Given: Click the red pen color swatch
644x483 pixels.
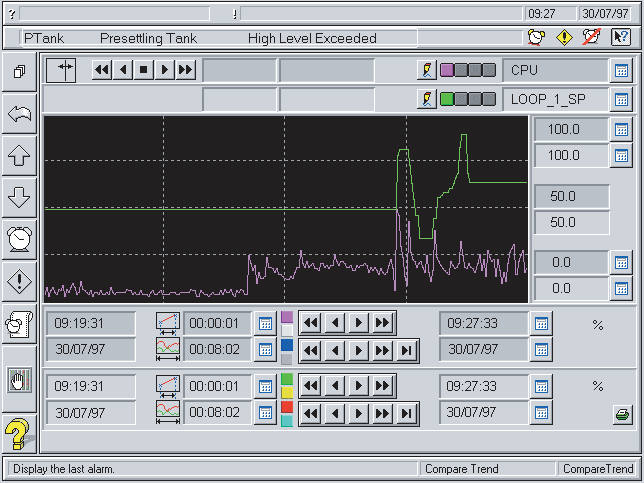Looking at the screenshot, I should tap(287, 407).
